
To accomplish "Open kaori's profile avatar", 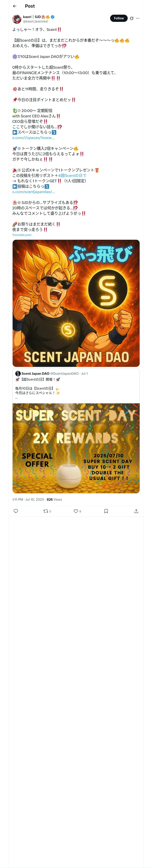I will (17, 19).
